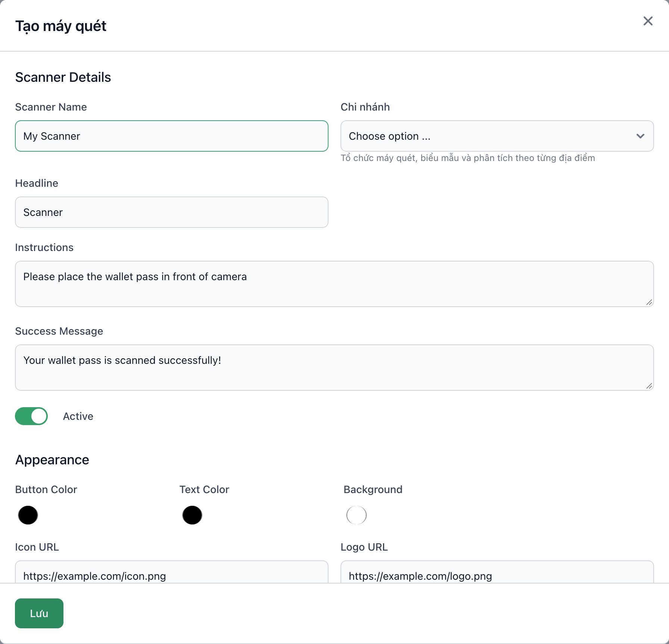The width and height of the screenshot is (669, 644).
Task: Click the Success Message textarea resize handle
Action: [x=649, y=386]
